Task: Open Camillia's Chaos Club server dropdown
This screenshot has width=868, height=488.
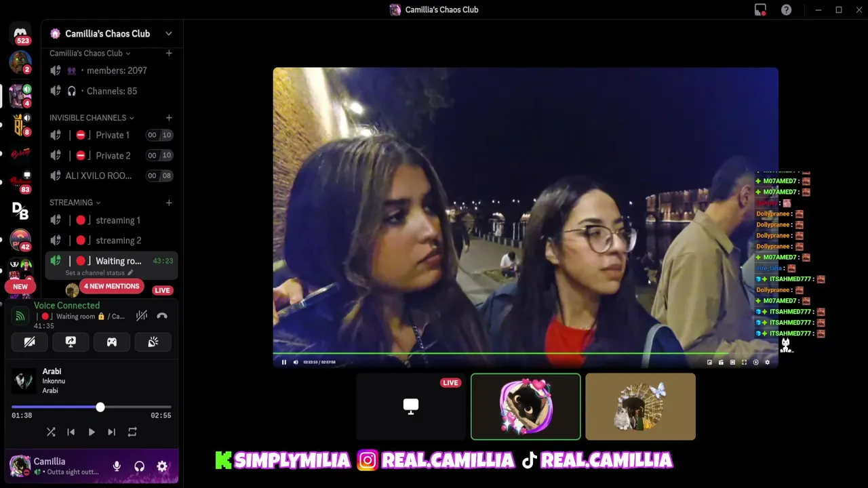Action: pos(169,33)
